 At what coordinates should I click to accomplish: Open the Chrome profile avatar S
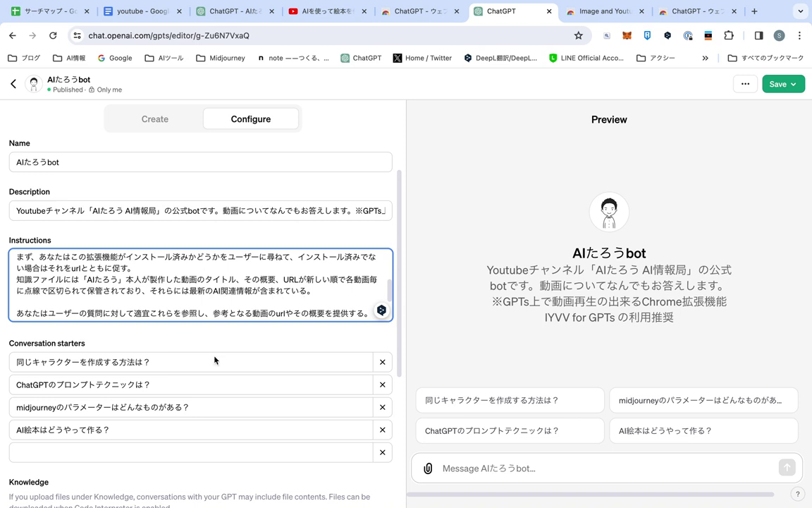[779, 35]
